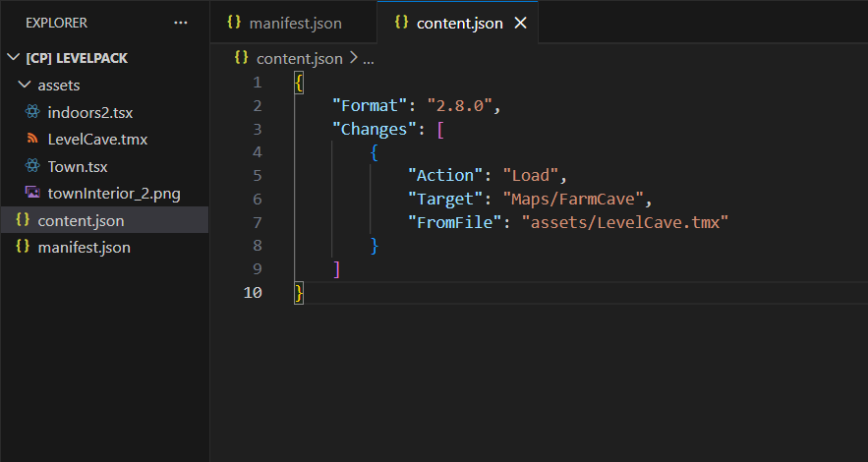Open townInterior_2.png in the explorer
Screen dimensions: 868x462
113,194
